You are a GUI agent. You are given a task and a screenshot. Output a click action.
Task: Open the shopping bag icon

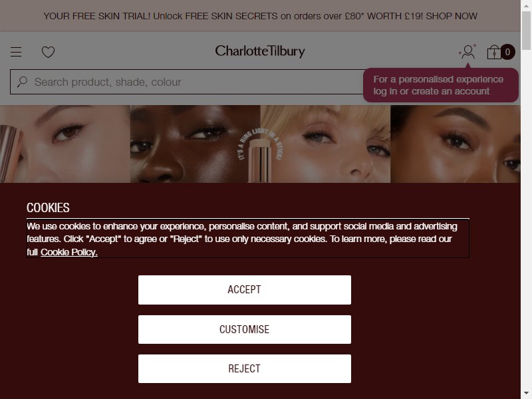point(494,52)
